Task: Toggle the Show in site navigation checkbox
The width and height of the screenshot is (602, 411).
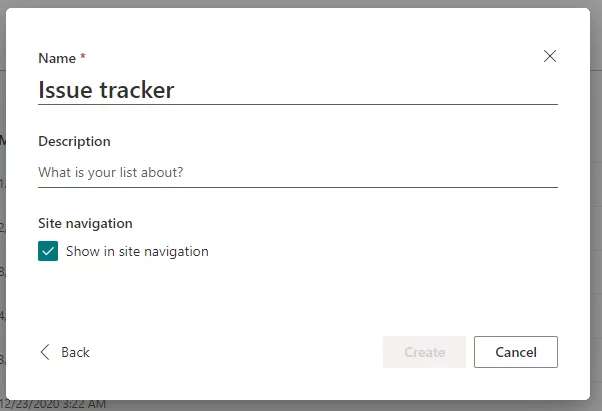Action: [48, 251]
